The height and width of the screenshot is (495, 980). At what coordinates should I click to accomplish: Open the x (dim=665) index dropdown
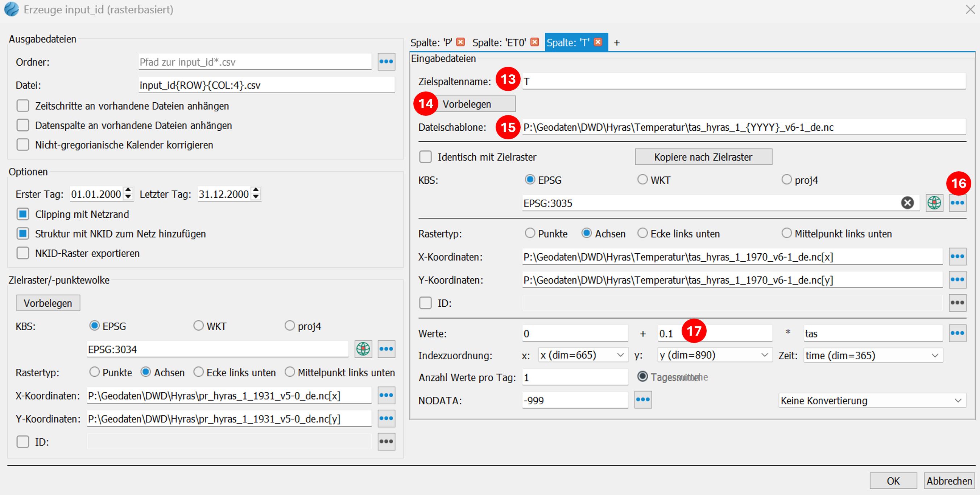click(582, 355)
